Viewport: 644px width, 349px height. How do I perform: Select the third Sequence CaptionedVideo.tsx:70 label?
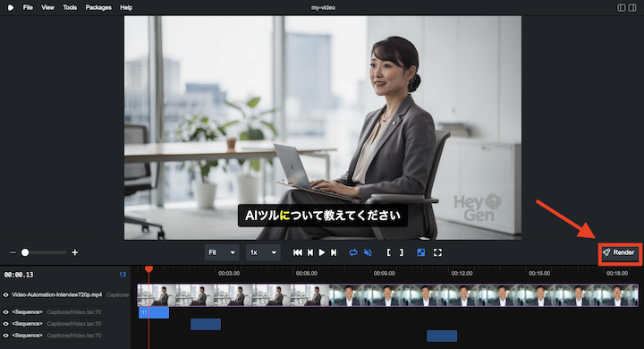click(x=74, y=336)
